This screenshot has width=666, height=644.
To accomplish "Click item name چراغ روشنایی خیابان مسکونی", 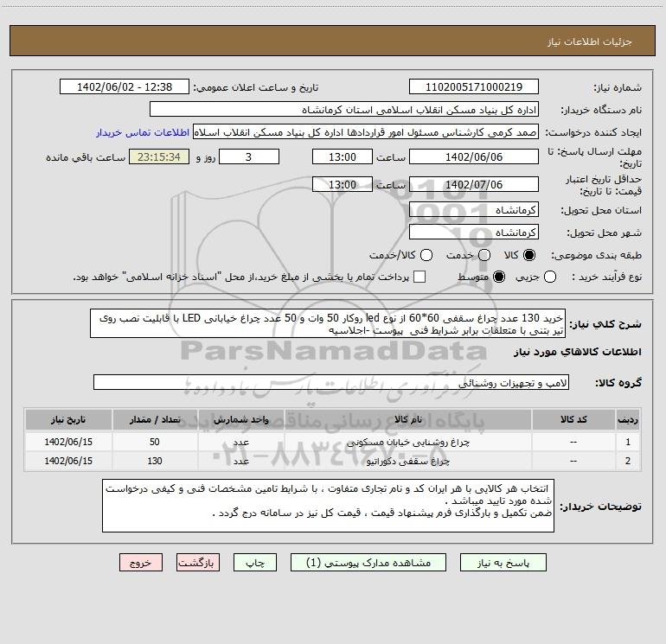I will (408, 442).
